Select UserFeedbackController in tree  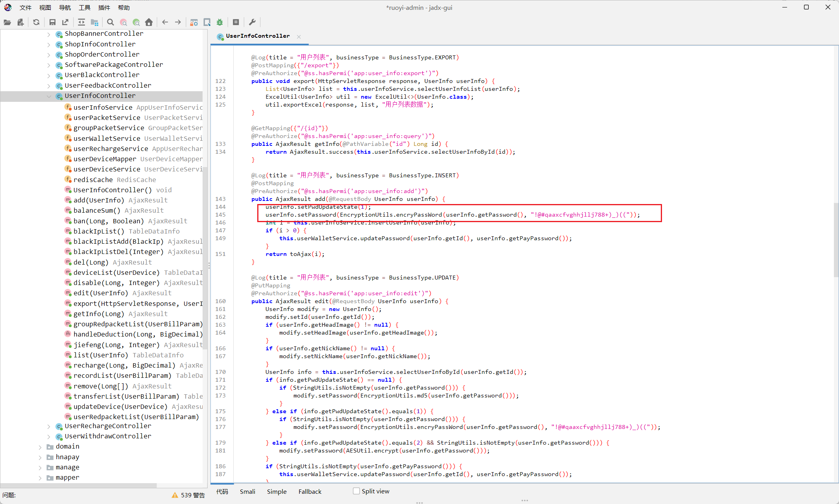(108, 85)
